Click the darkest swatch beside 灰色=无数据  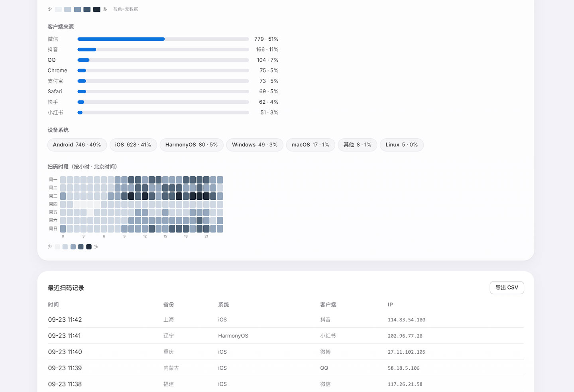[96, 9]
